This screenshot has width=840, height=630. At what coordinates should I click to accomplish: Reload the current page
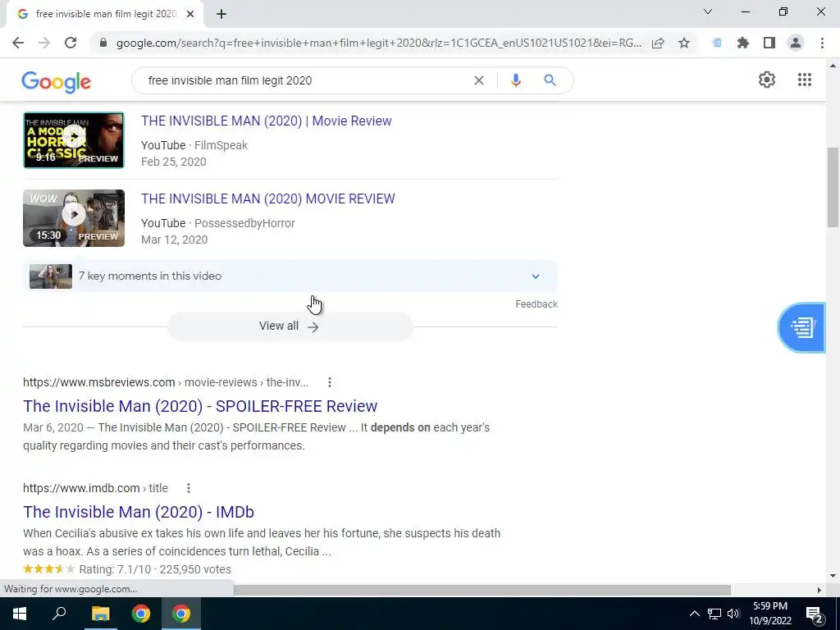tap(71, 43)
